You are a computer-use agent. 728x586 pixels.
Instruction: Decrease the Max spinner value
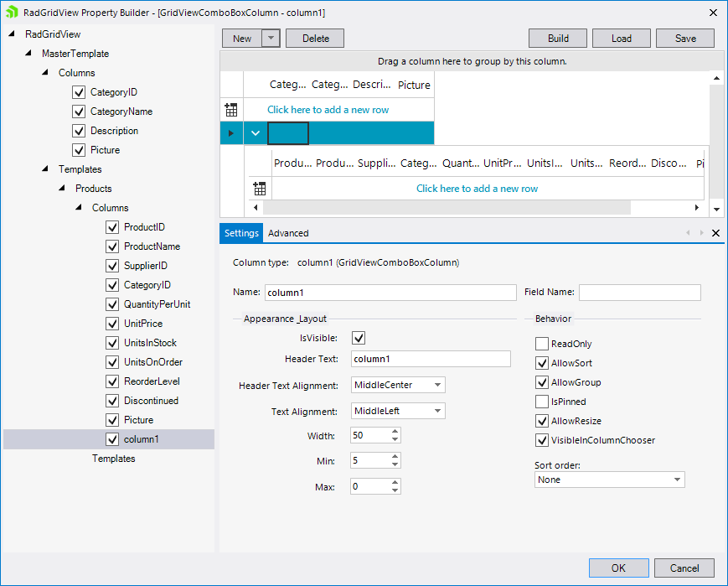[395, 490]
